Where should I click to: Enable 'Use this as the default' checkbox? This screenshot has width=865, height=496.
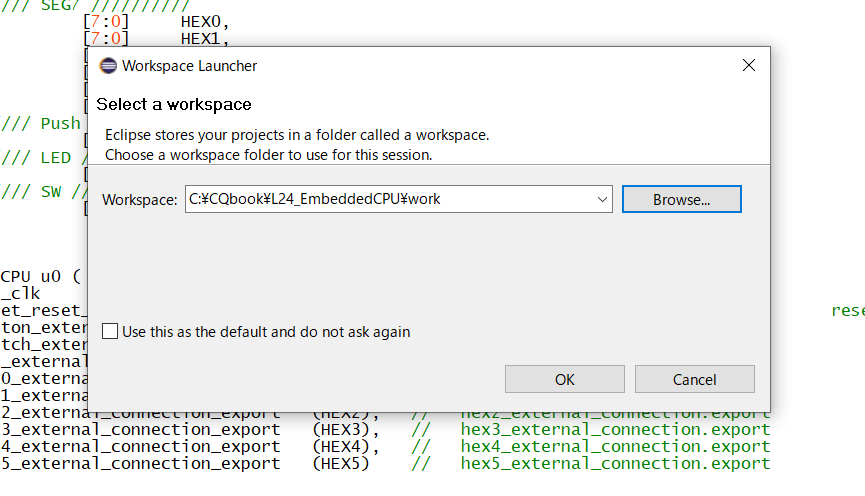[110, 331]
